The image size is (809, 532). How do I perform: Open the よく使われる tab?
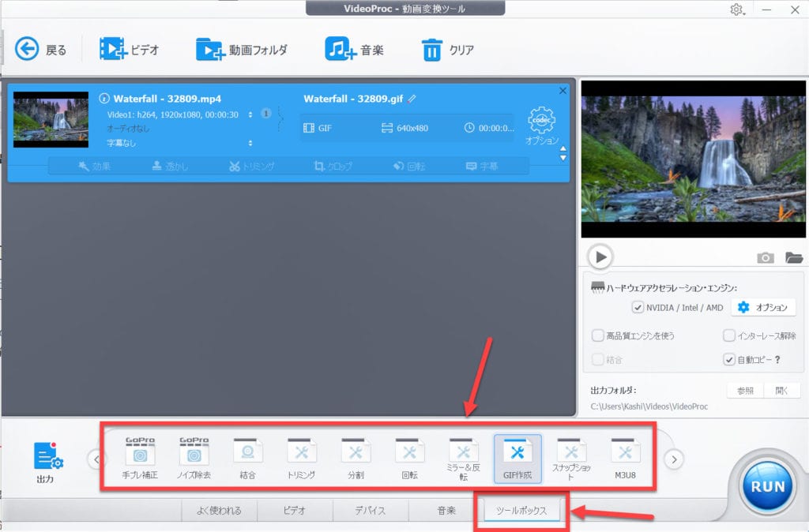point(219,510)
